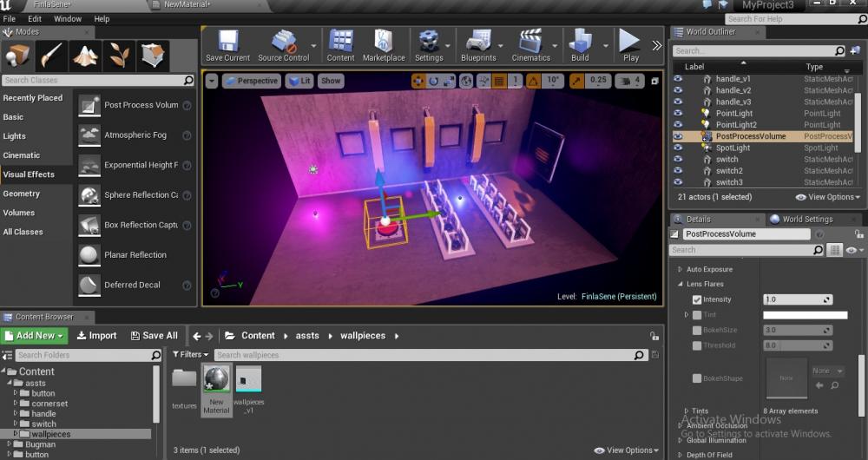
Task: Toggle world/local coordinate globe icon
Action: pyautogui.click(x=466, y=82)
